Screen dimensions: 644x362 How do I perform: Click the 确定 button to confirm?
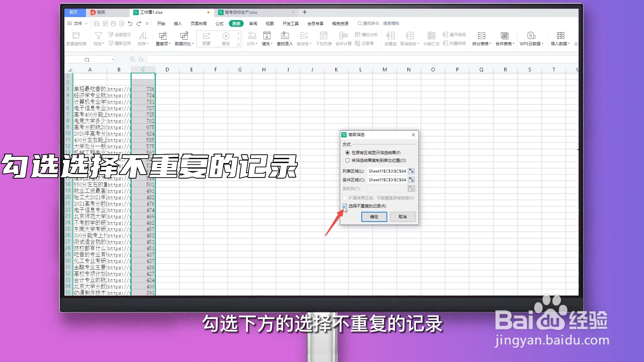tap(374, 217)
